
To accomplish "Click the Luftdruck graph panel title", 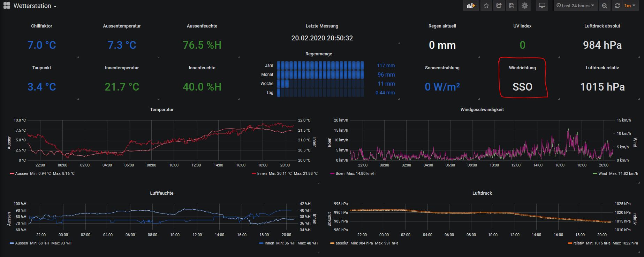I will [x=482, y=193].
